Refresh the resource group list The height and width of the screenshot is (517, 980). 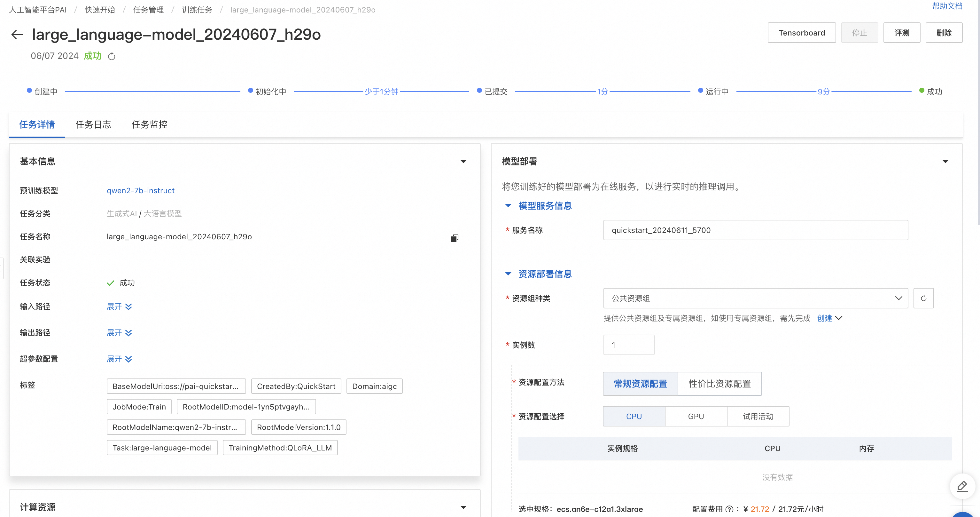coord(924,298)
